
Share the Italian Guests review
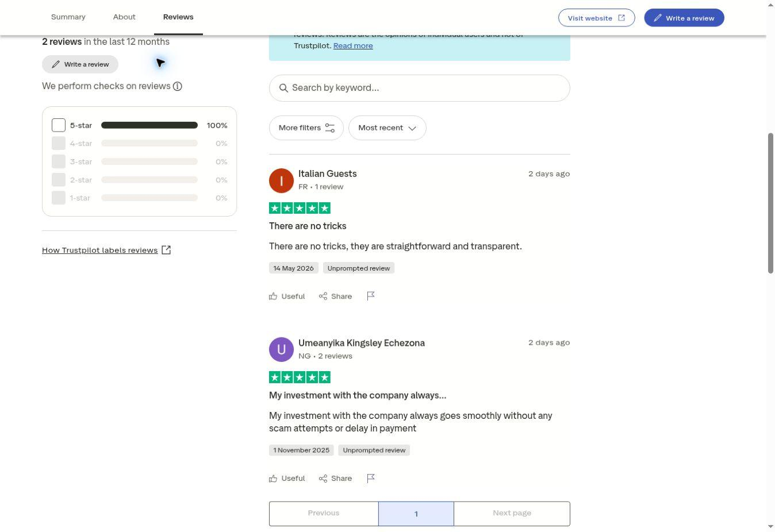[335, 296]
